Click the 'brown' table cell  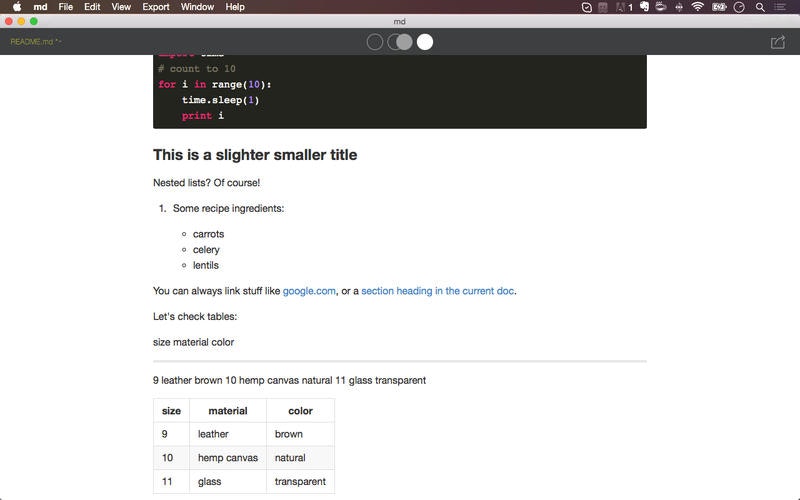coord(301,434)
